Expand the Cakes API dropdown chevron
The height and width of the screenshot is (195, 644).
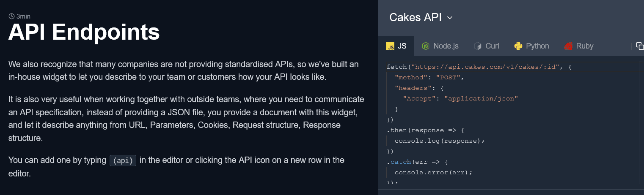click(x=450, y=18)
